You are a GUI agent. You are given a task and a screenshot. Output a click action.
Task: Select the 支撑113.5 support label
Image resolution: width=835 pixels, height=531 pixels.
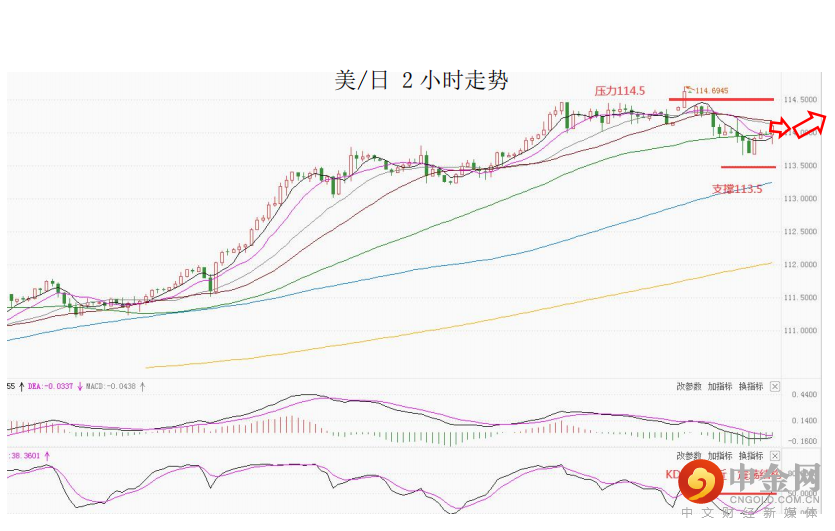737,188
